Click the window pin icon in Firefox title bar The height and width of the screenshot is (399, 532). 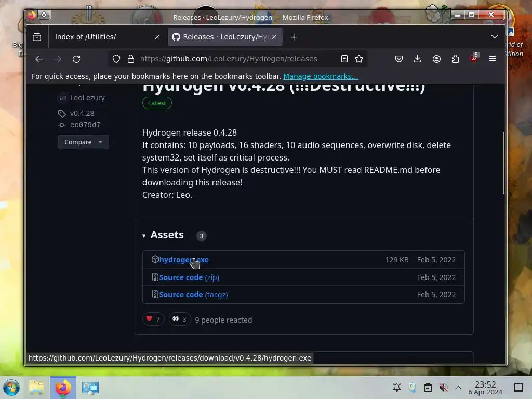pyautogui.click(x=44, y=15)
